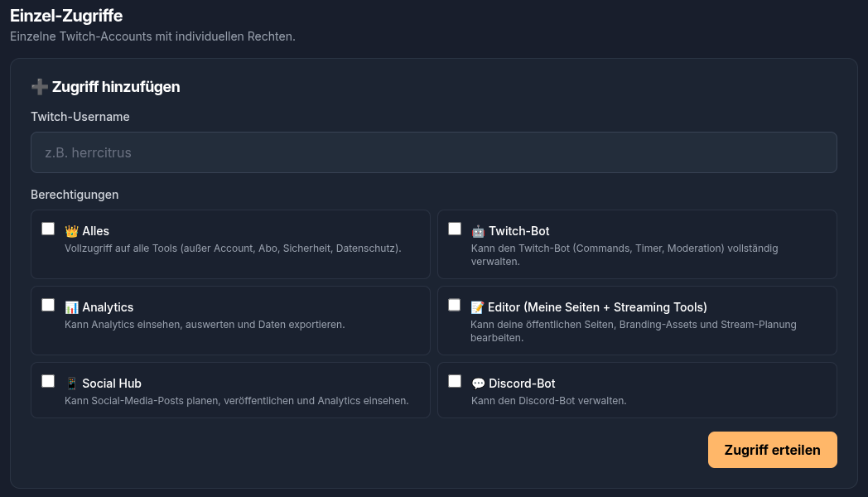Viewport: 868px width, 497px height.
Task: Select the Analytics permission card
Action: coord(230,321)
